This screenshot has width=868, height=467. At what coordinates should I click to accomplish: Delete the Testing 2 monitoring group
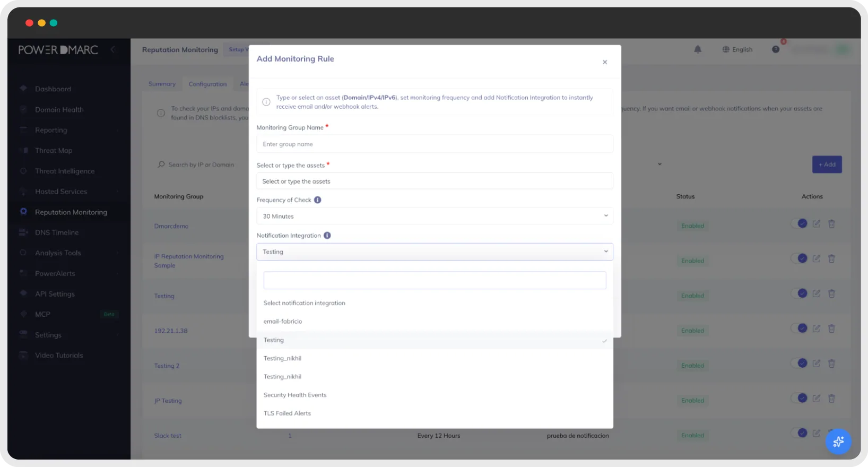(x=831, y=364)
